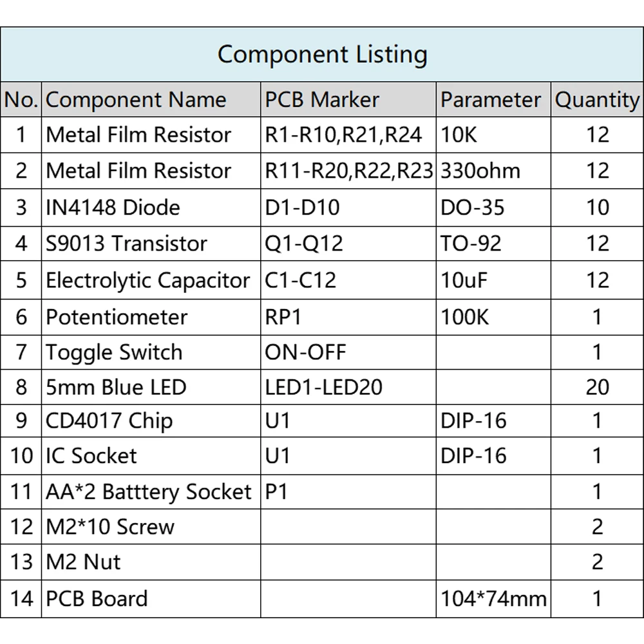Click the 5mm Blue LED cell

116,387
